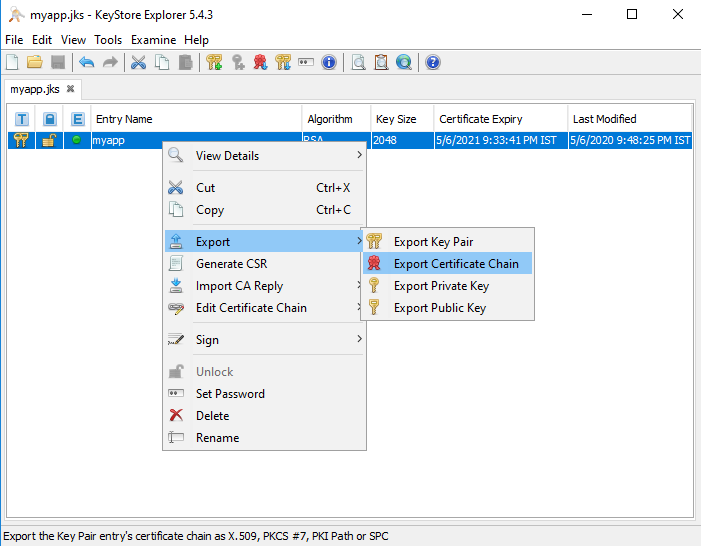Click the Examine SSL toolbar icon

point(404,62)
